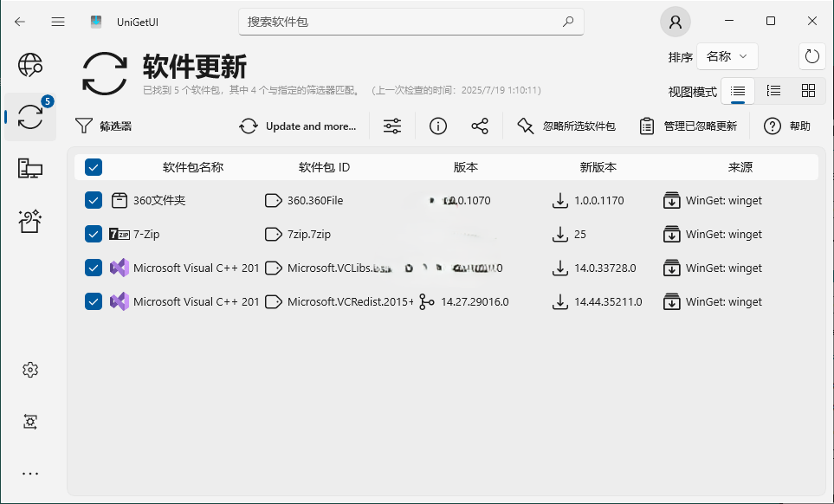Sort by 软件包名称 column header
Screen dimensions: 834x504
tap(193, 167)
